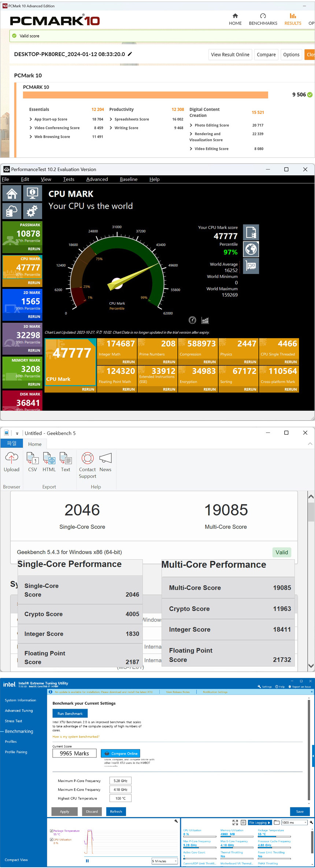315x868 pixels.
Task: Open the PCMark 10 Benchmarks gauge icon
Action: coord(263,16)
